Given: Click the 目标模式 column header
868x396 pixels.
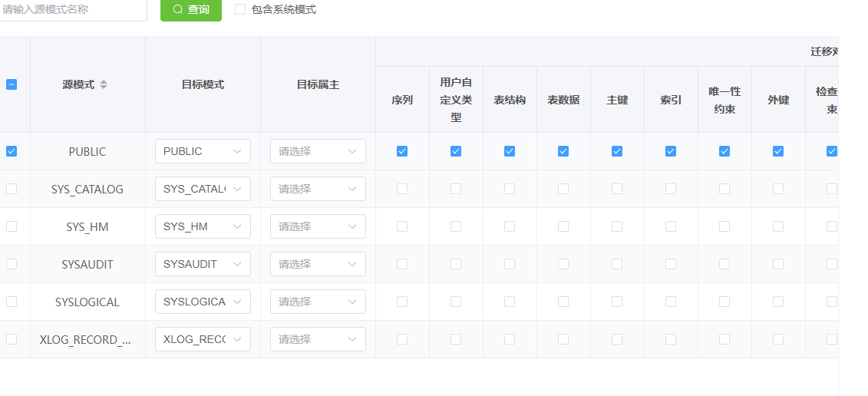Looking at the screenshot, I should coord(203,84).
